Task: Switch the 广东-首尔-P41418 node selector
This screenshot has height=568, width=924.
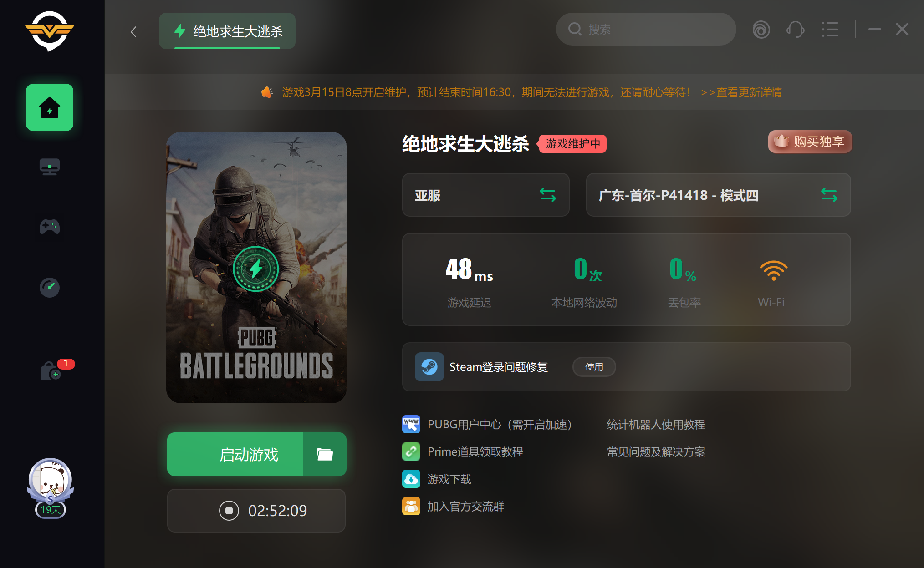Action: pos(719,195)
